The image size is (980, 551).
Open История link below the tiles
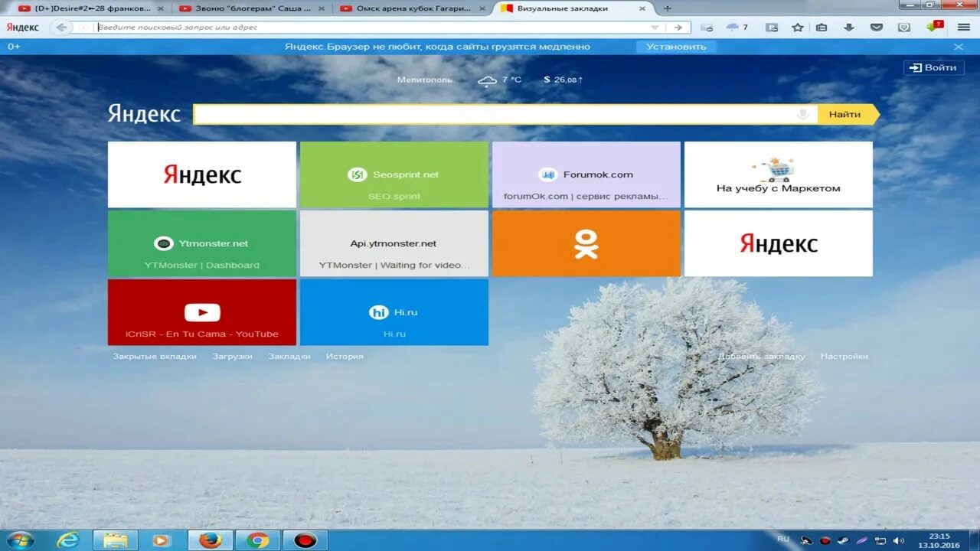click(x=345, y=357)
